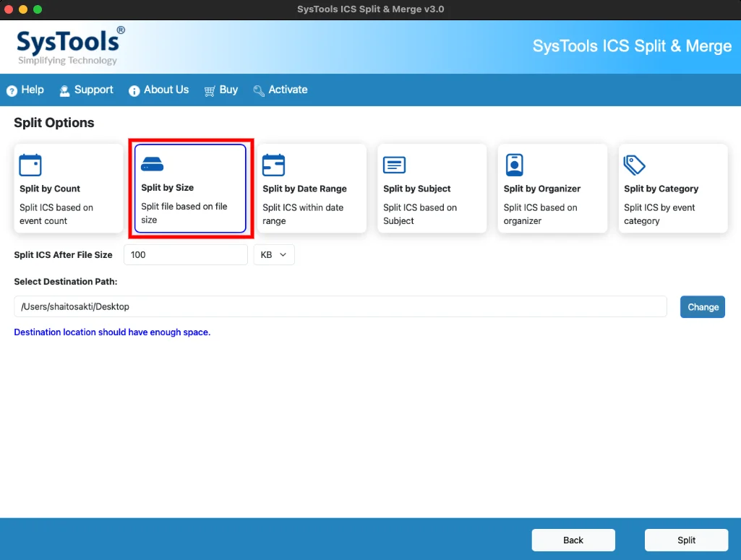Click the Split by Size drive icon
Screen dimensions: 741x560
(152, 164)
